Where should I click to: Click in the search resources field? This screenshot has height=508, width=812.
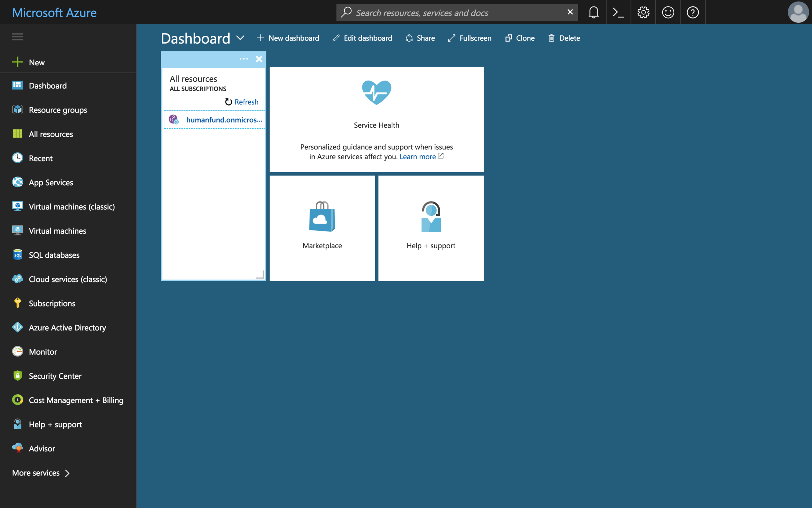tap(457, 12)
